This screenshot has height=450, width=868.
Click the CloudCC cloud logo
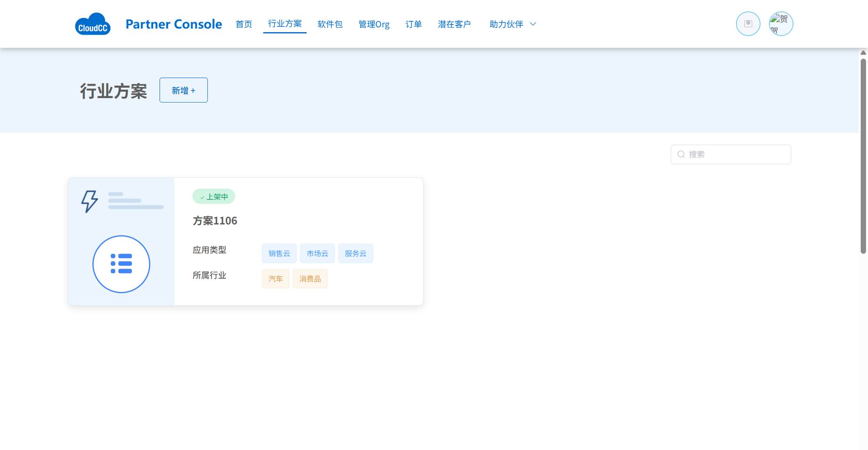coord(92,24)
